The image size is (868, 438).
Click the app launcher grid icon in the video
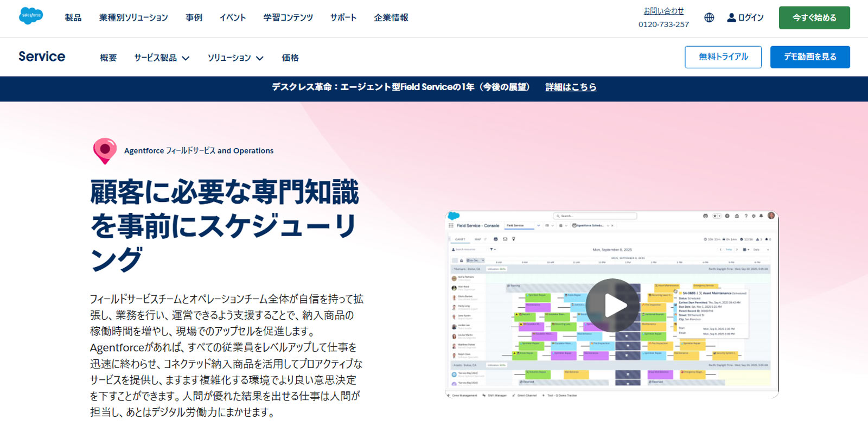451,225
